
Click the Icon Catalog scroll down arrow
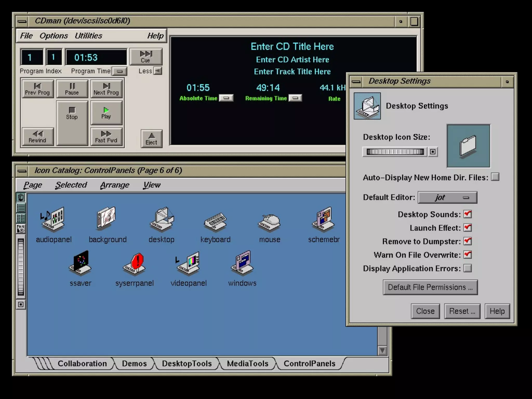(x=382, y=350)
